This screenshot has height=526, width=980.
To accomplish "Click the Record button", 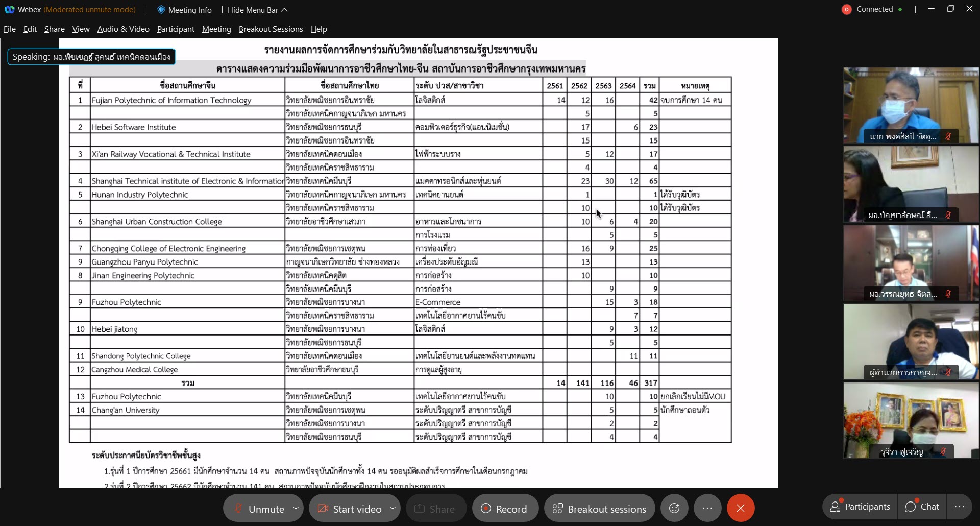I will [x=504, y=509].
